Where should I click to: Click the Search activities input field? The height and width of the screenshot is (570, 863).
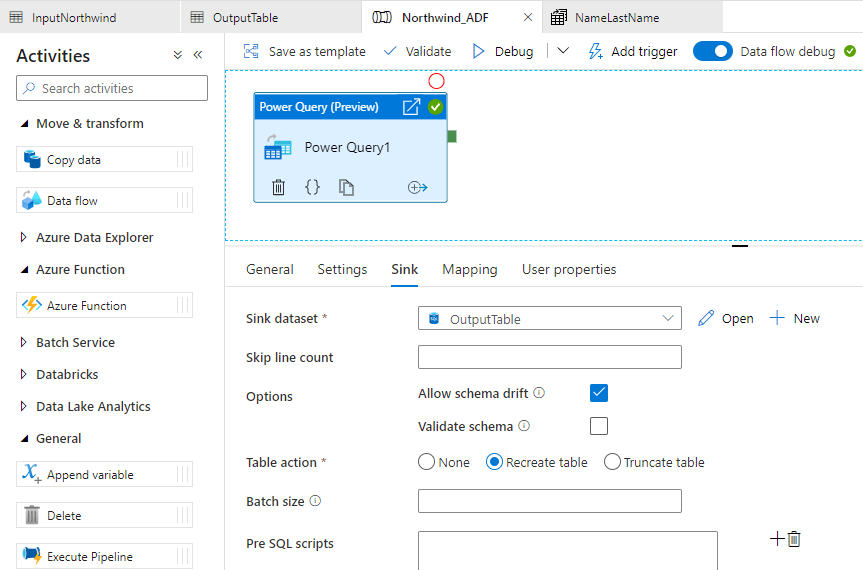112,88
